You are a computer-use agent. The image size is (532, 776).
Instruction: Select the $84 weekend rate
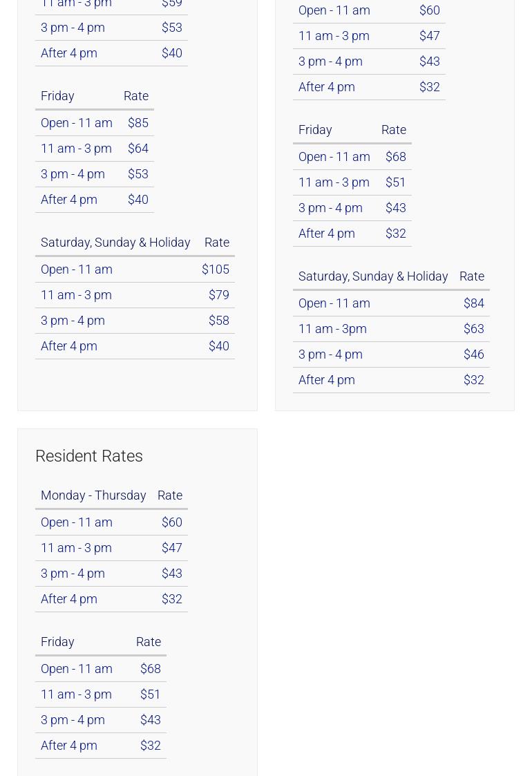(x=473, y=303)
